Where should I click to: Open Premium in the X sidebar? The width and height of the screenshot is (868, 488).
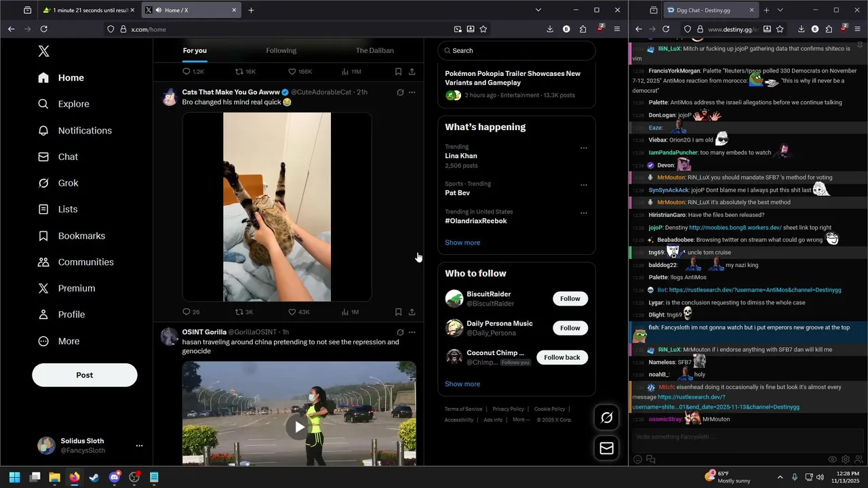(66, 289)
